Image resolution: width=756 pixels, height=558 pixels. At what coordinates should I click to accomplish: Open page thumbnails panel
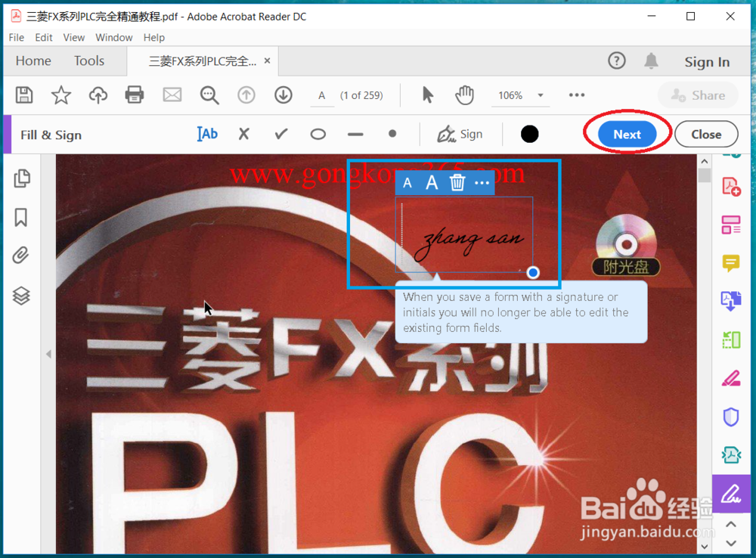tap(22, 178)
